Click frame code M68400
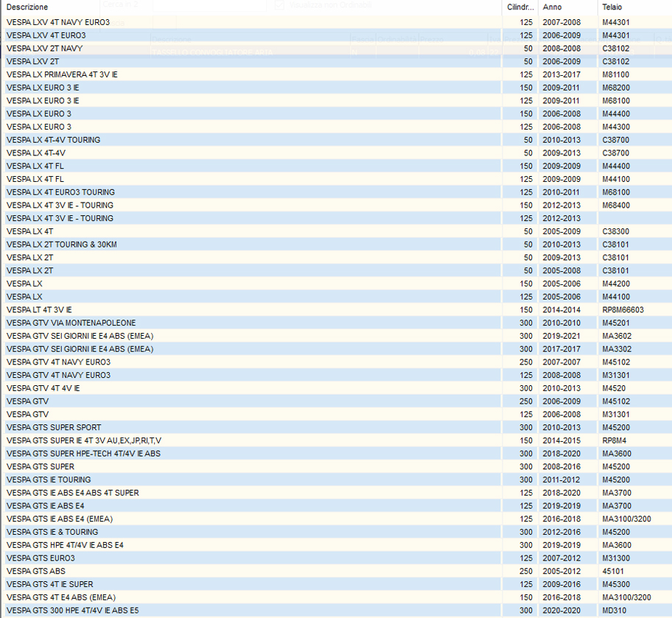672x618 pixels. pyautogui.click(x=616, y=206)
